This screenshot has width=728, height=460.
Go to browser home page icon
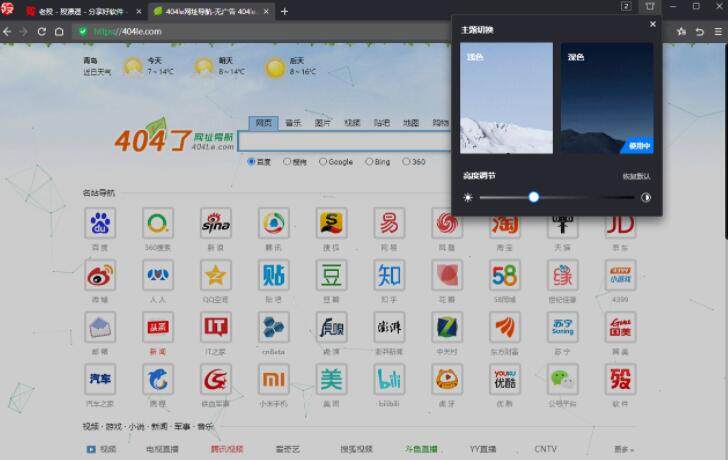click(x=59, y=32)
